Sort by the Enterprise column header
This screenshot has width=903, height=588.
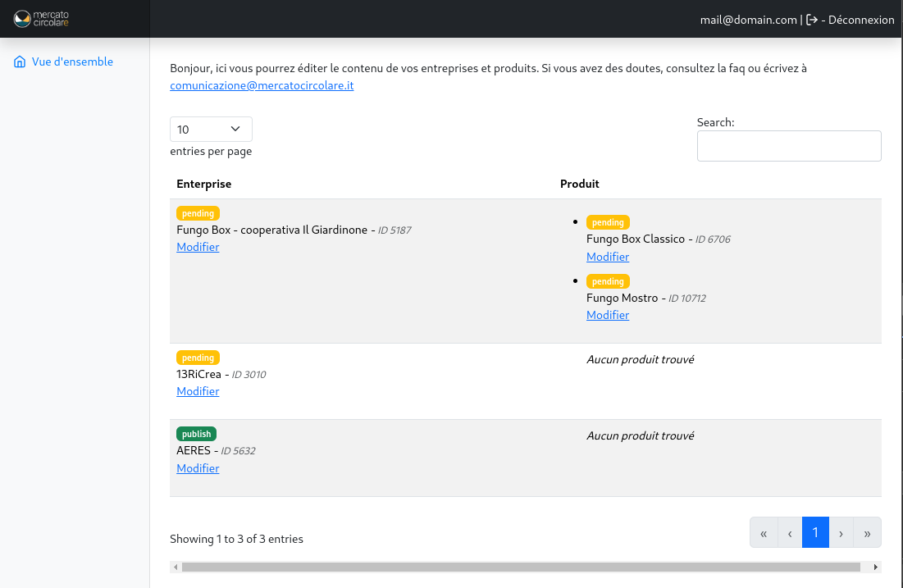pos(204,184)
